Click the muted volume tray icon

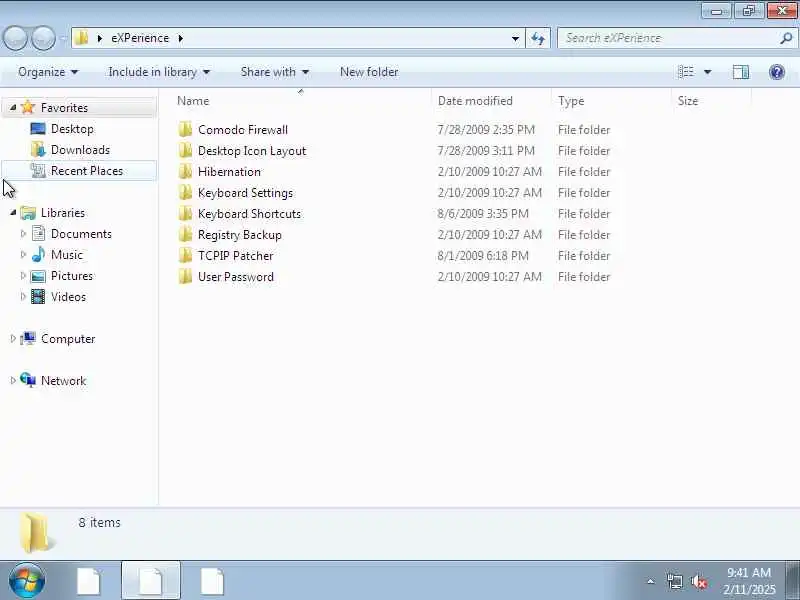point(698,582)
